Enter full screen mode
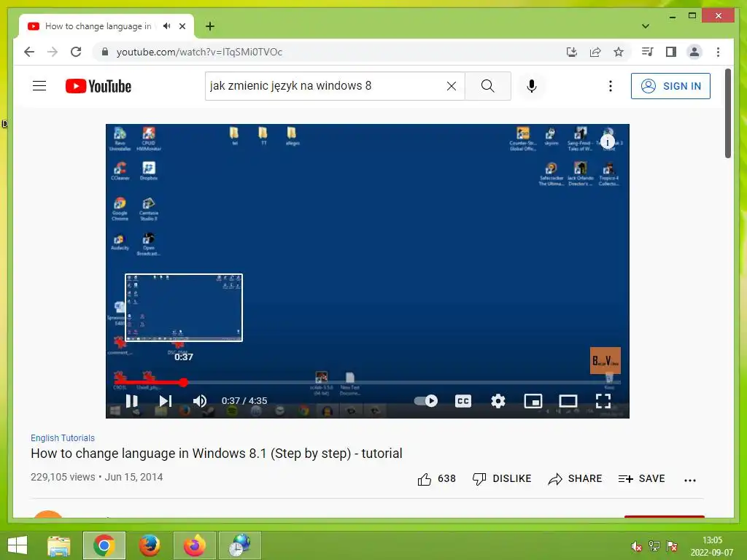The image size is (747, 560). (x=603, y=401)
